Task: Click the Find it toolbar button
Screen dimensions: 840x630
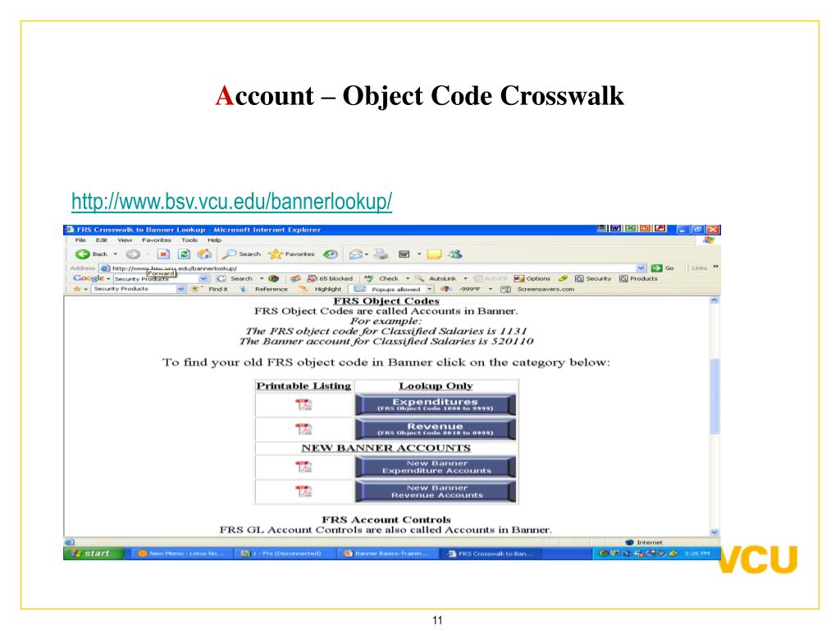Action: pyautogui.click(x=210, y=289)
